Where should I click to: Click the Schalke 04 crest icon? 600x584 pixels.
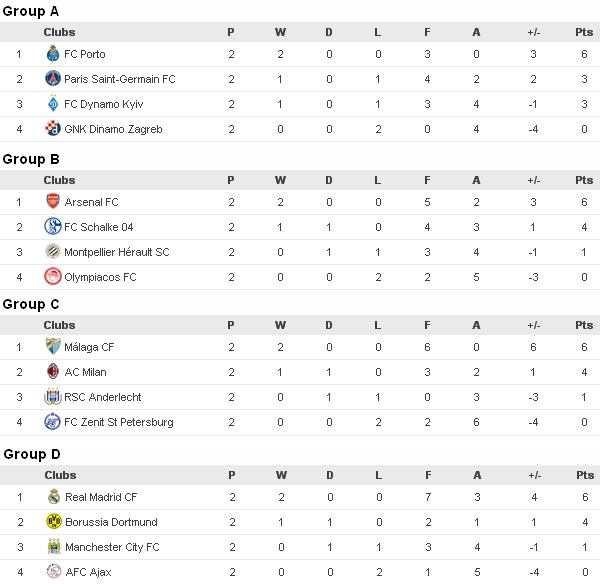pos(53,227)
